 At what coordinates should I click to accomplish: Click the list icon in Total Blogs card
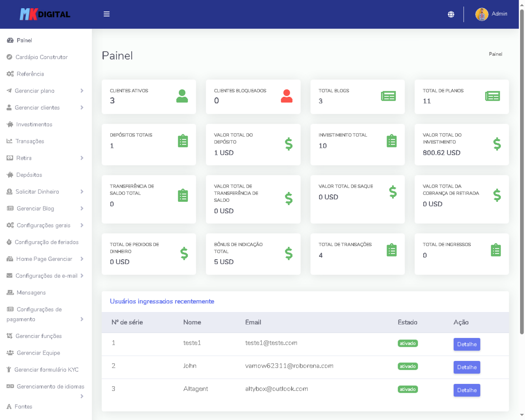click(x=388, y=96)
